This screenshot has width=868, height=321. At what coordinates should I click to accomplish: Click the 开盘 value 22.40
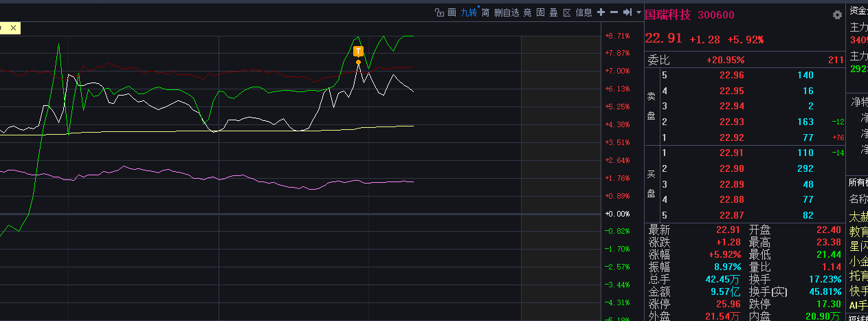pyautogui.click(x=829, y=230)
